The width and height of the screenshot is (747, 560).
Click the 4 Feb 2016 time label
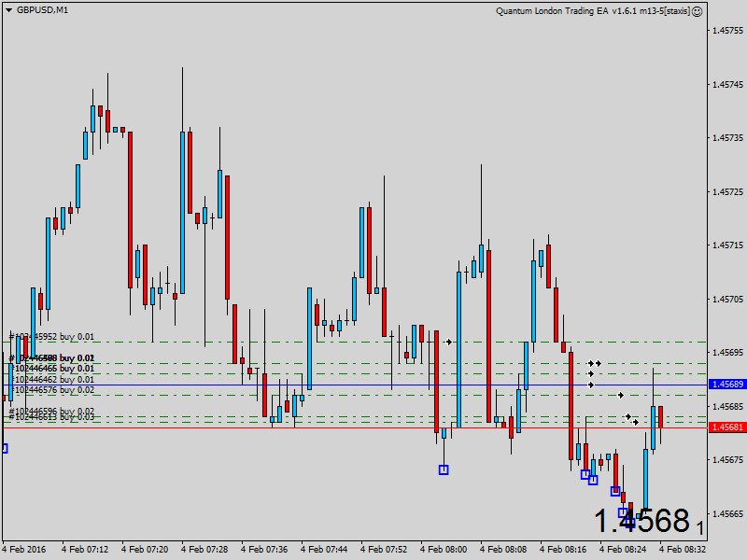tap(24, 549)
